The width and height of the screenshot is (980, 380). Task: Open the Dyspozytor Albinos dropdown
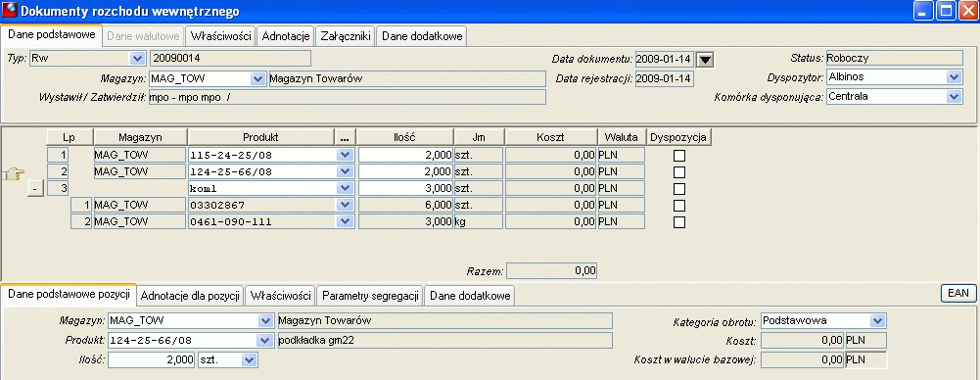tap(954, 76)
